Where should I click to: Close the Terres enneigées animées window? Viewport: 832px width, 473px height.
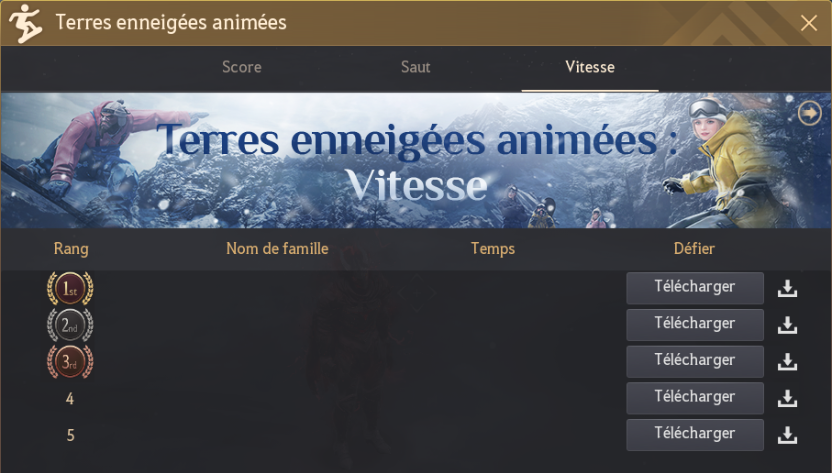[x=809, y=23]
